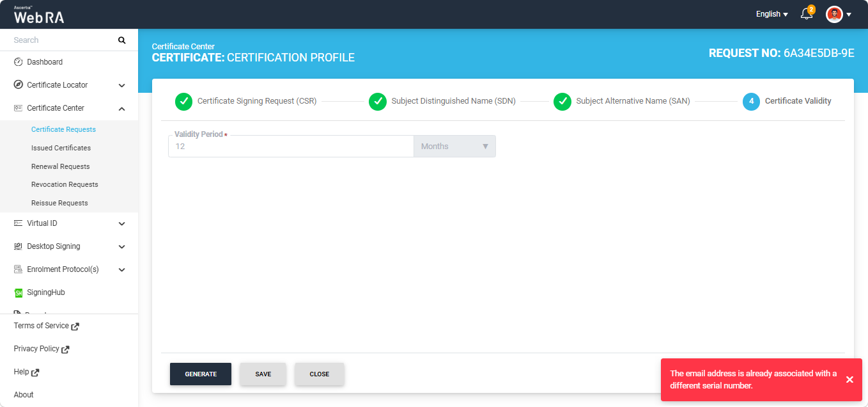The height and width of the screenshot is (407, 868).
Task: Click the Dashboard gauge icon
Action: tap(19, 62)
